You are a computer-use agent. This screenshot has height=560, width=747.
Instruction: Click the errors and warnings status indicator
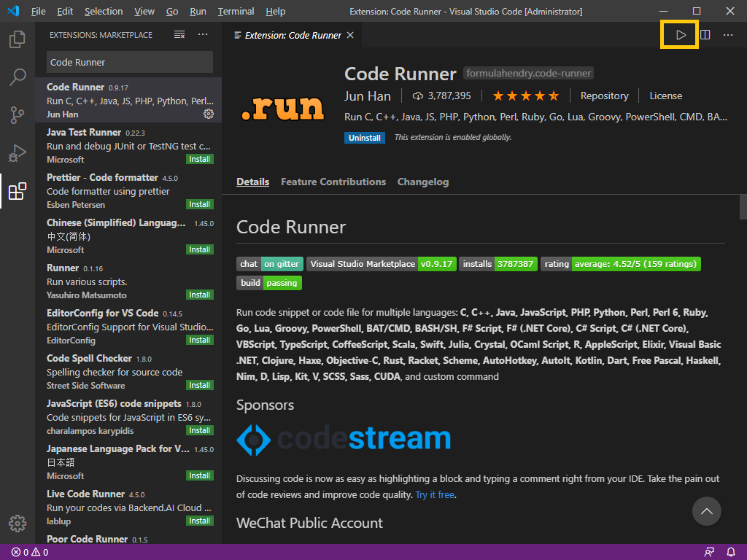point(29,553)
